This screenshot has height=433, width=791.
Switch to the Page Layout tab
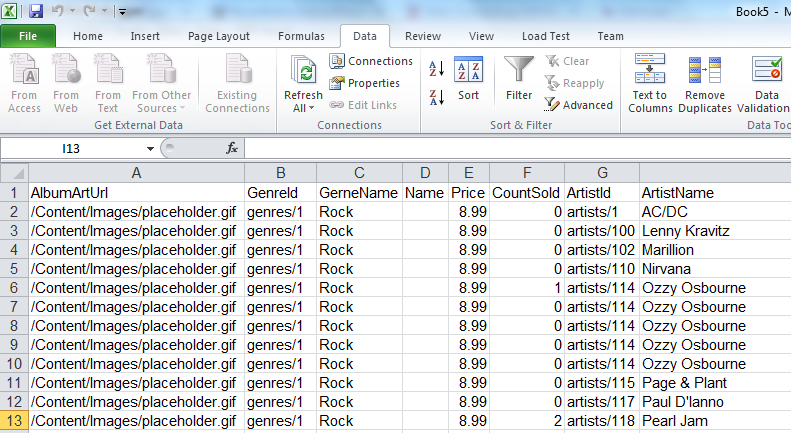click(x=218, y=36)
